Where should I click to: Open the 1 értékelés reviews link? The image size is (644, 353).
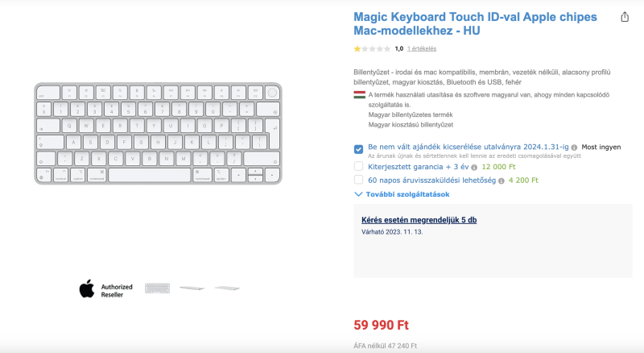pos(422,48)
